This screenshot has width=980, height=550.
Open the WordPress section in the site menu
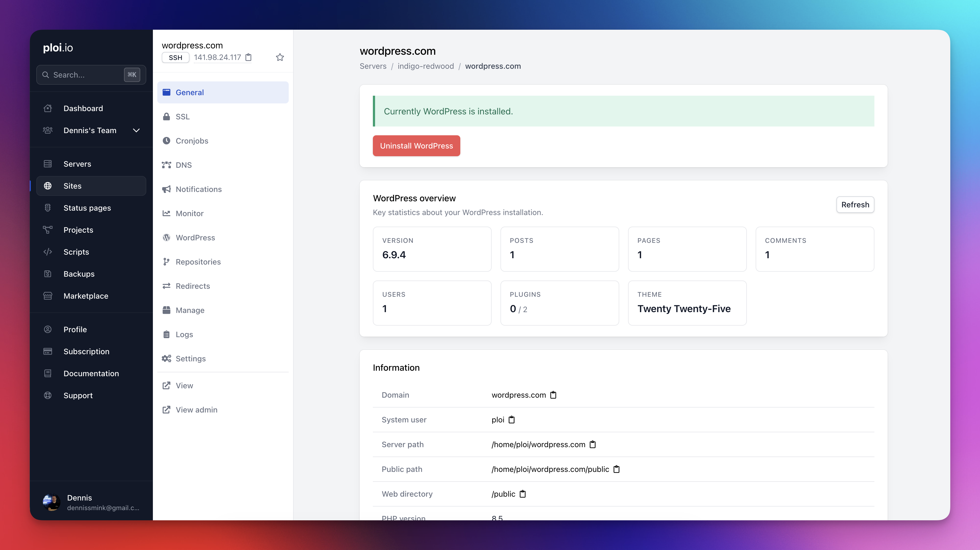(195, 237)
